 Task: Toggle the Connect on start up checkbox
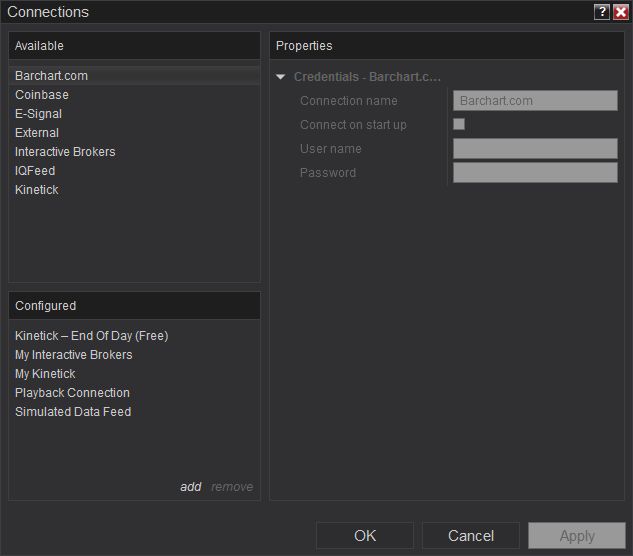point(459,124)
